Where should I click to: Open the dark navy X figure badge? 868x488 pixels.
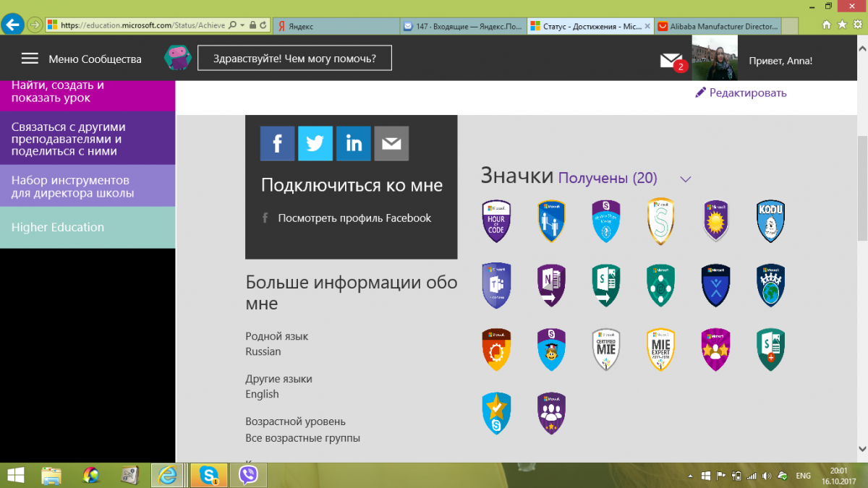click(715, 286)
